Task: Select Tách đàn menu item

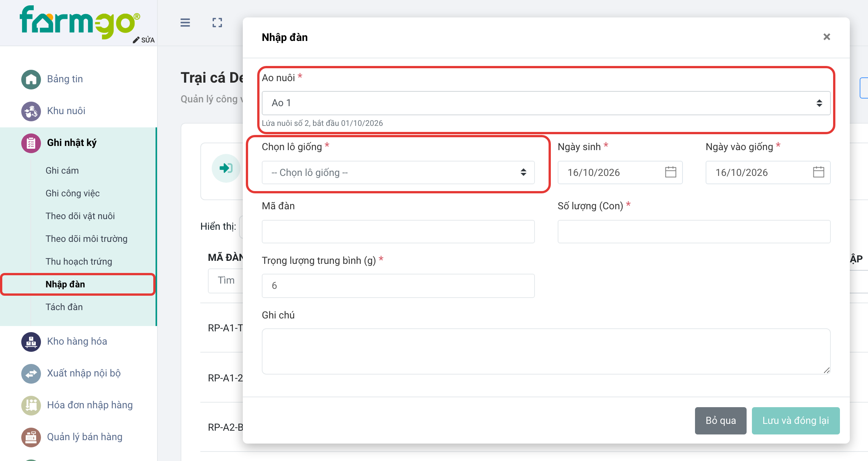Action: 64,307
